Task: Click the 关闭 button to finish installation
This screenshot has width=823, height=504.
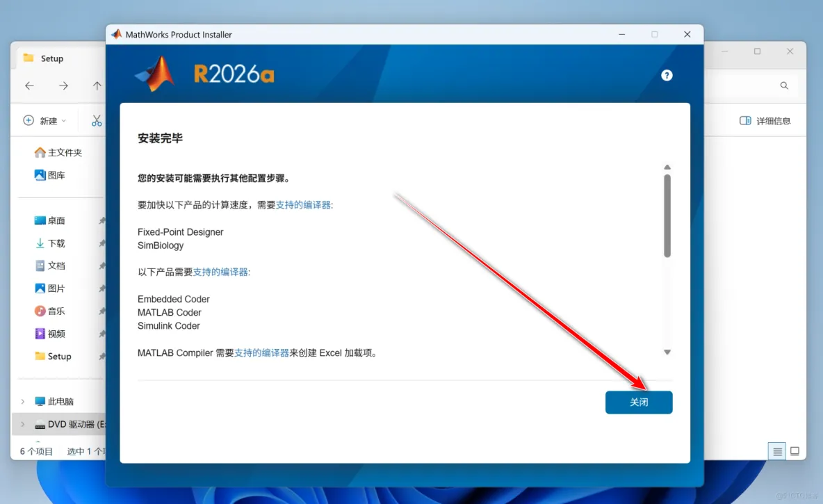Action: tap(639, 402)
